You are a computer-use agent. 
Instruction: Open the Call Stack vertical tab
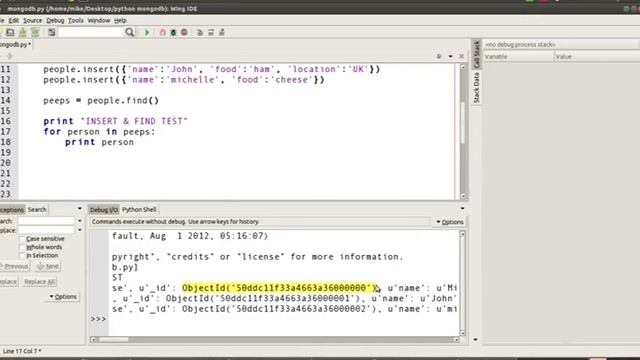476,54
